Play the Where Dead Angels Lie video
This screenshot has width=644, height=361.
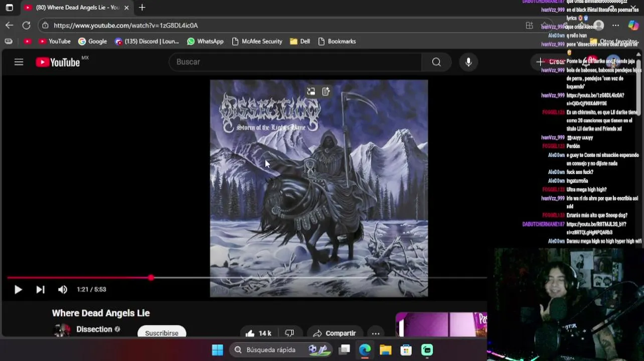point(18,289)
